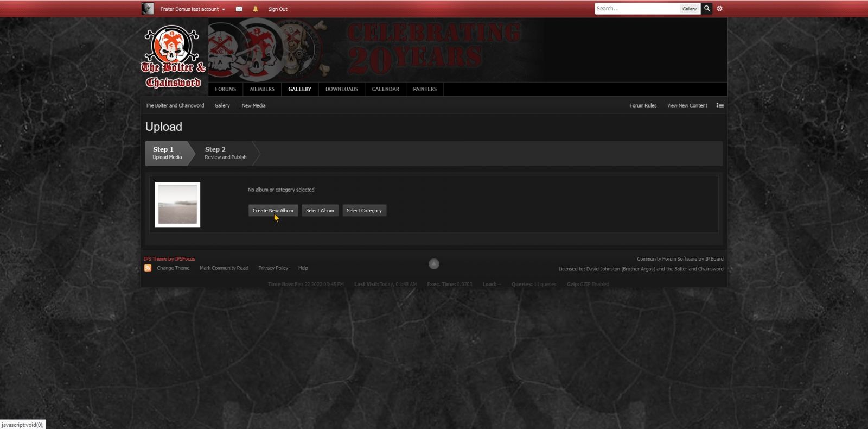
Task: Open the Gallery search scope selector
Action: (689, 9)
